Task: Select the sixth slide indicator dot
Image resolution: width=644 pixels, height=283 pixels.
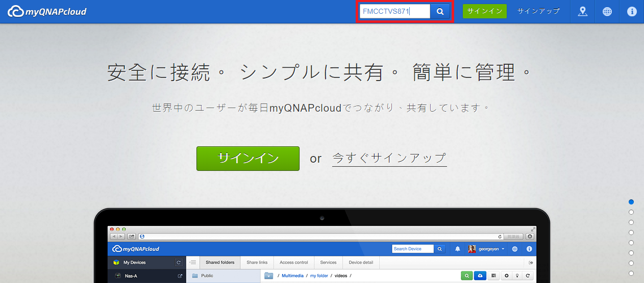Action: 631,253
